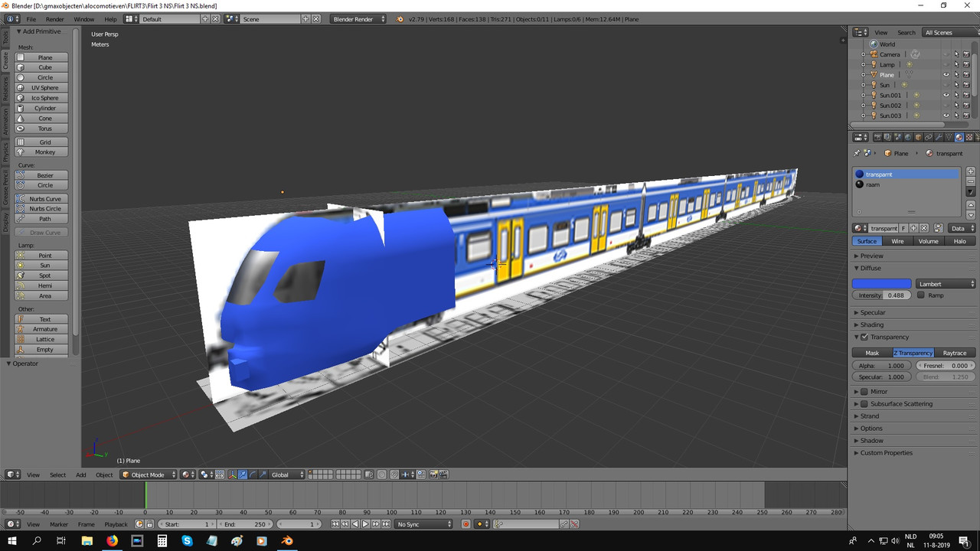Jump to the first frame of timeline
This screenshot has height=551, width=980.
tap(335, 524)
